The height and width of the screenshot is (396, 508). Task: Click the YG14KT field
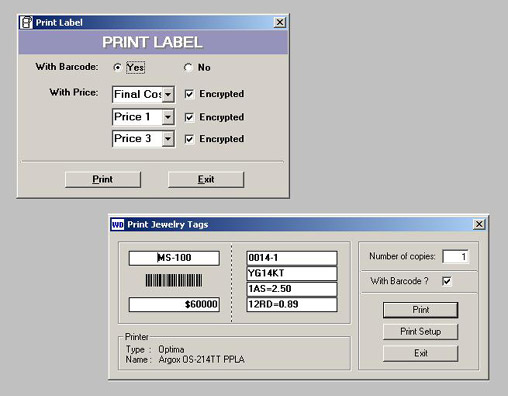pos(292,273)
